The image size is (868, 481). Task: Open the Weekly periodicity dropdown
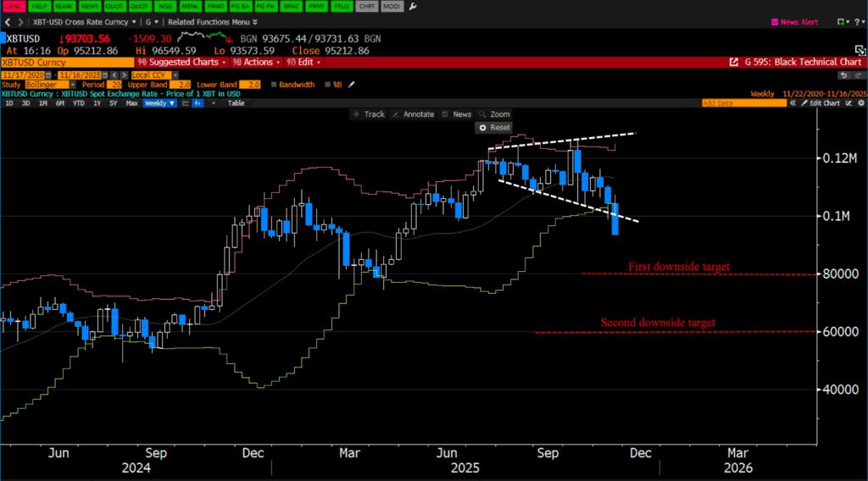(159, 102)
